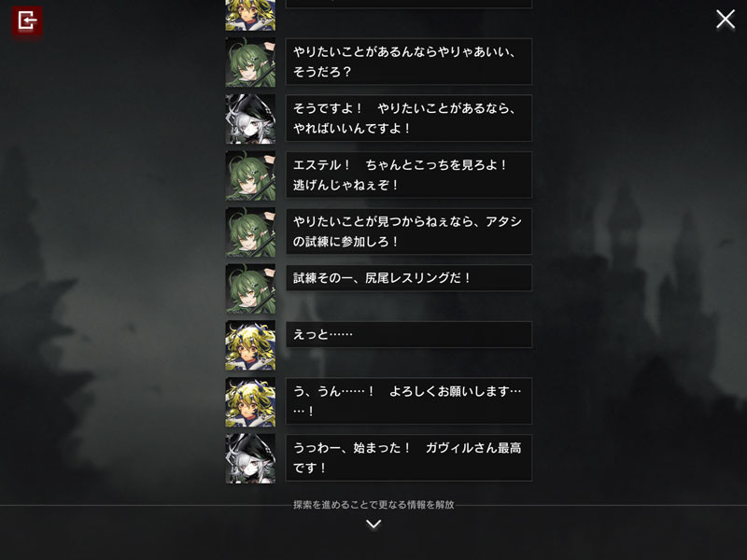747x560 pixels.
Task: Click the red exit icon top-left
Action: pos(27,21)
